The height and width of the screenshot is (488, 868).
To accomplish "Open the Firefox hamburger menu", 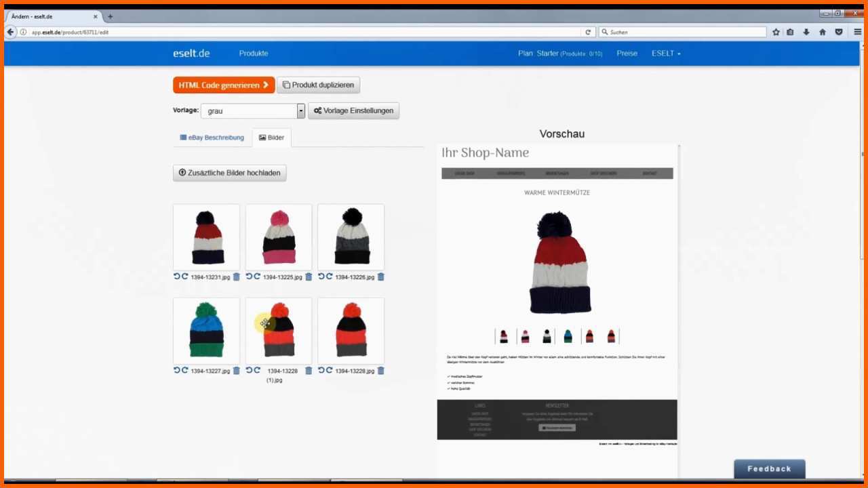I will point(857,32).
